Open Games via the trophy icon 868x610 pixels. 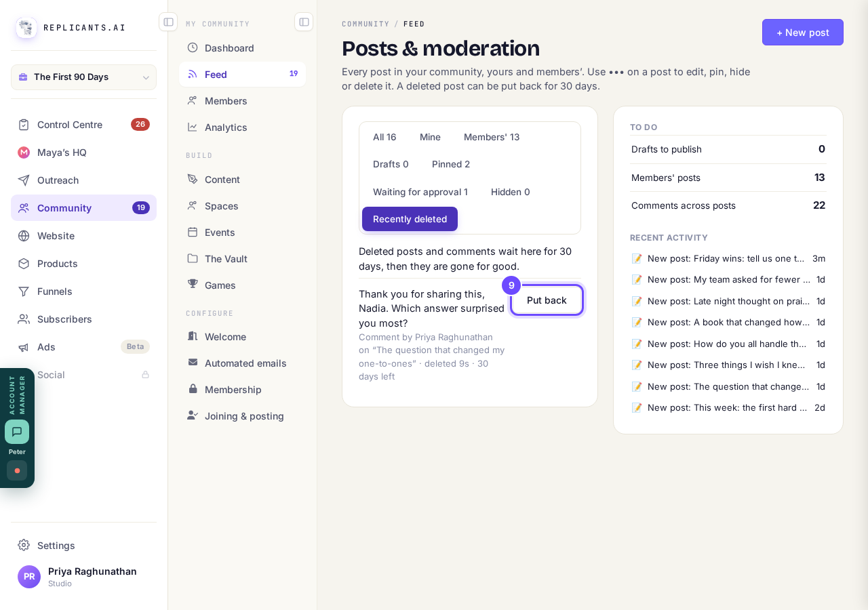[x=193, y=285]
